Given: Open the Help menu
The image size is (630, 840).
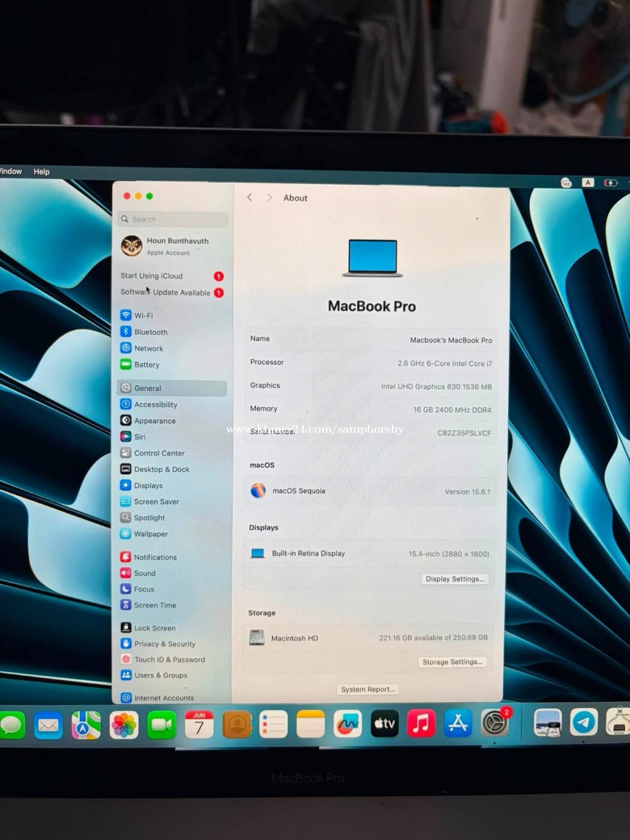Looking at the screenshot, I should click(x=41, y=172).
